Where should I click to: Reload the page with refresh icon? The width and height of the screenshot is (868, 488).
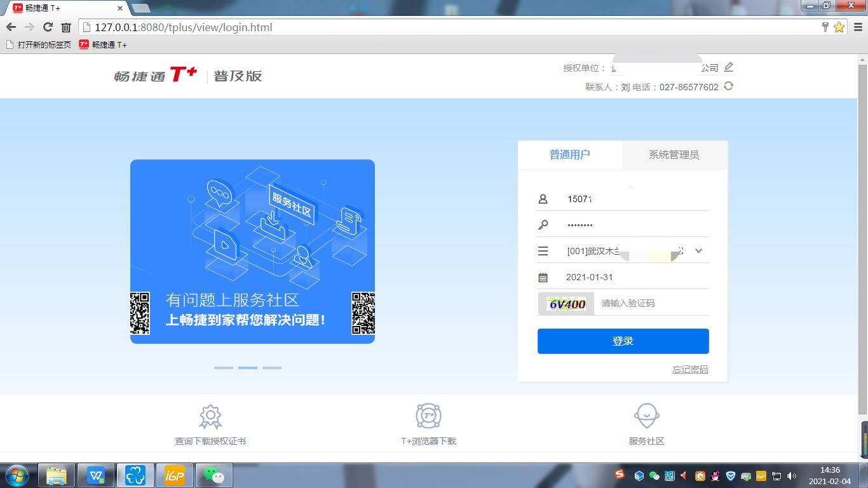click(x=48, y=27)
